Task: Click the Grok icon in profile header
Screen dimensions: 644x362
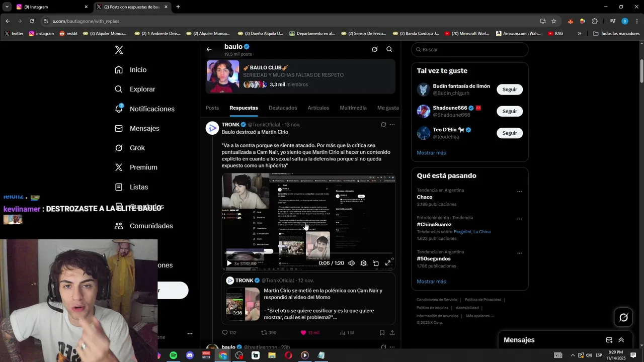Action: [x=375, y=49]
